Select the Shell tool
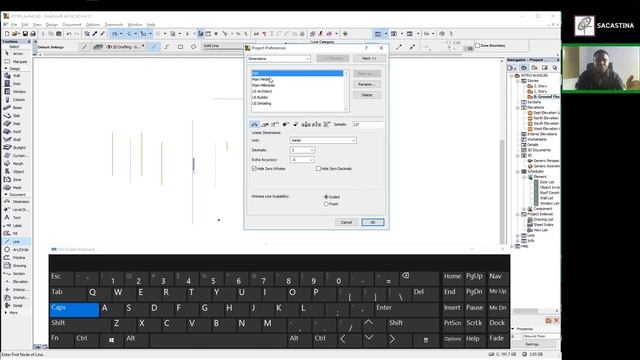 point(16,140)
